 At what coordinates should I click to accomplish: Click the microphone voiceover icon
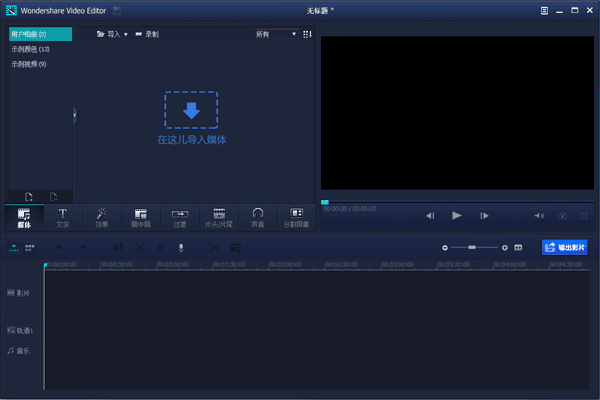point(181,248)
